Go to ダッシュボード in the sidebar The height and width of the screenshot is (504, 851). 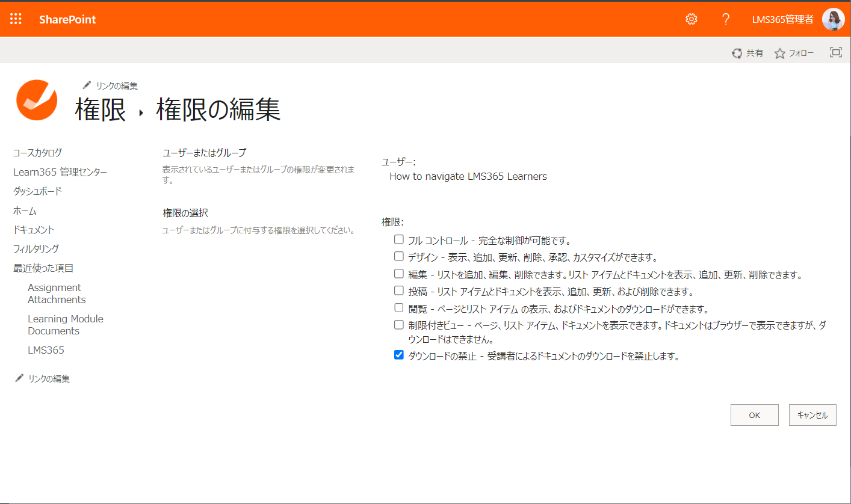37,191
